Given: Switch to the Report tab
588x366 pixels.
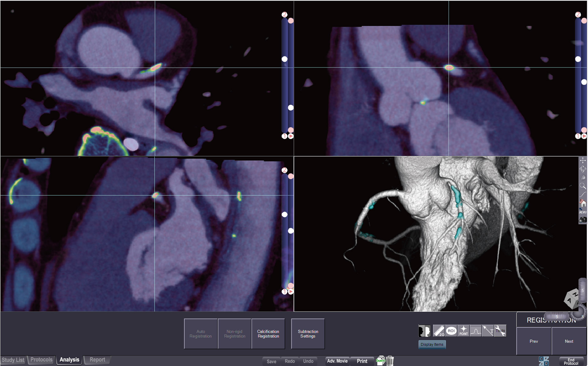Looking at the screenshot, I should pyautogui.click(x=97, y=360).
